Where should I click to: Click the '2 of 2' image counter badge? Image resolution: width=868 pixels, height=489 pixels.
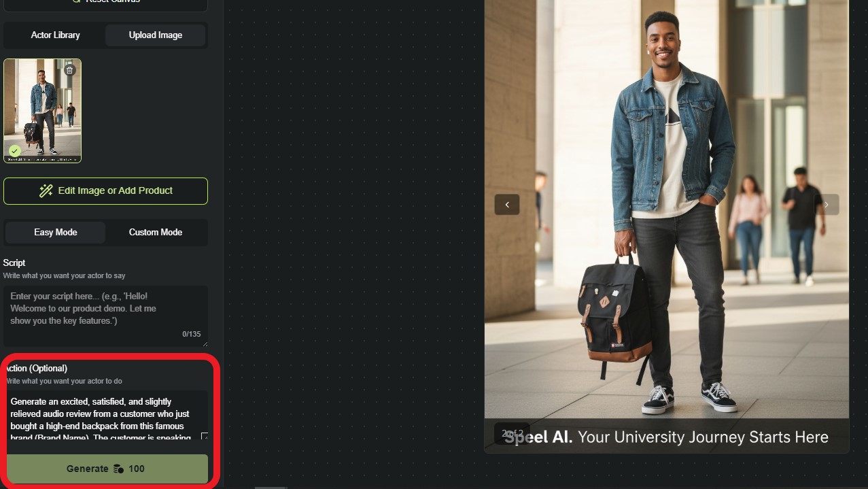pyautogui.click(x=512, y=433)
